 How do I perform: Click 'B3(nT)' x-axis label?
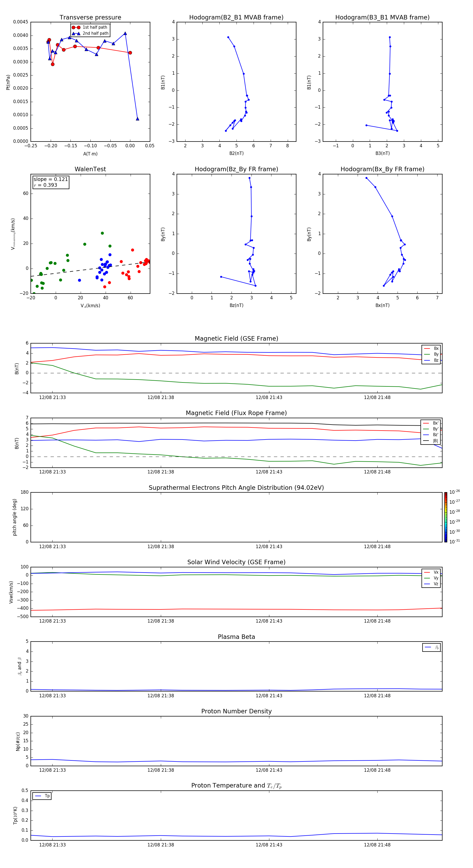tap(382, 153)
